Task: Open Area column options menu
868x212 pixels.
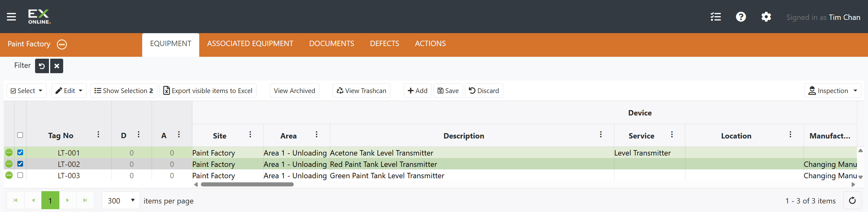Action: click(x=316, y=135)
